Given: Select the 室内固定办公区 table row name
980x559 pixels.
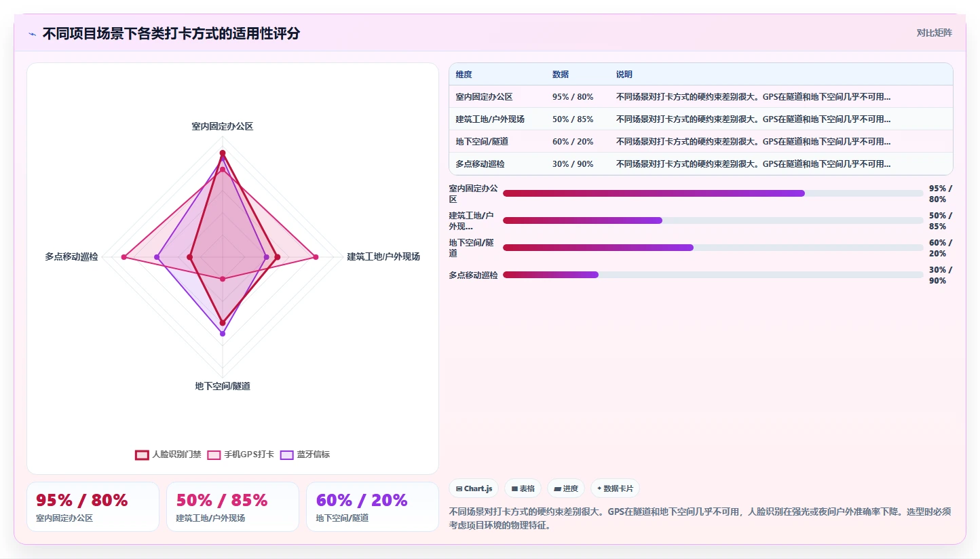Looking at the screenshot, I should [484, 97].
